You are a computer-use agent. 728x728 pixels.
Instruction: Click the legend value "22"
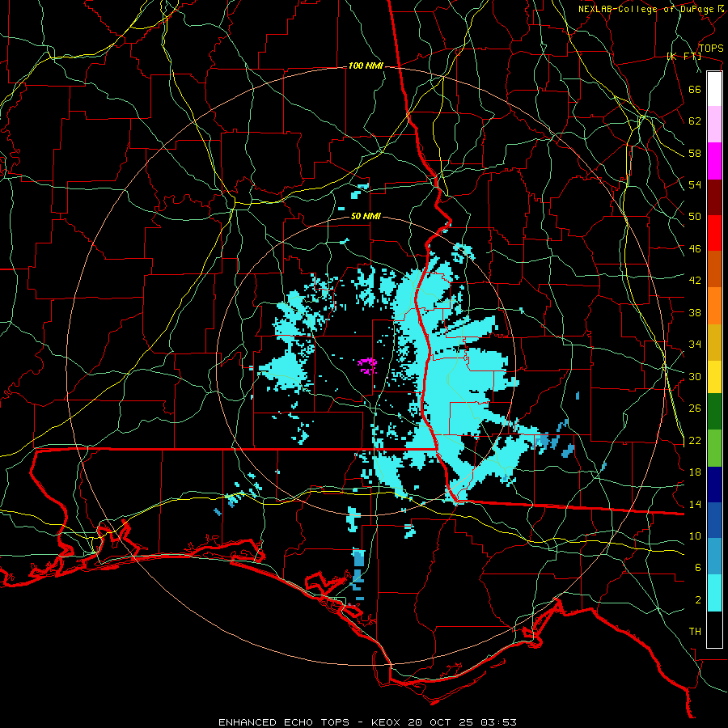pyautogui.click(x=695, y=441)
